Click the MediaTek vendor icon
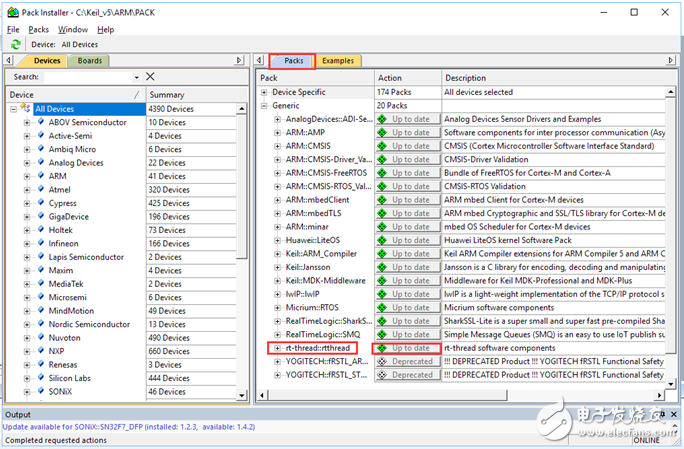 click(41, 283)
